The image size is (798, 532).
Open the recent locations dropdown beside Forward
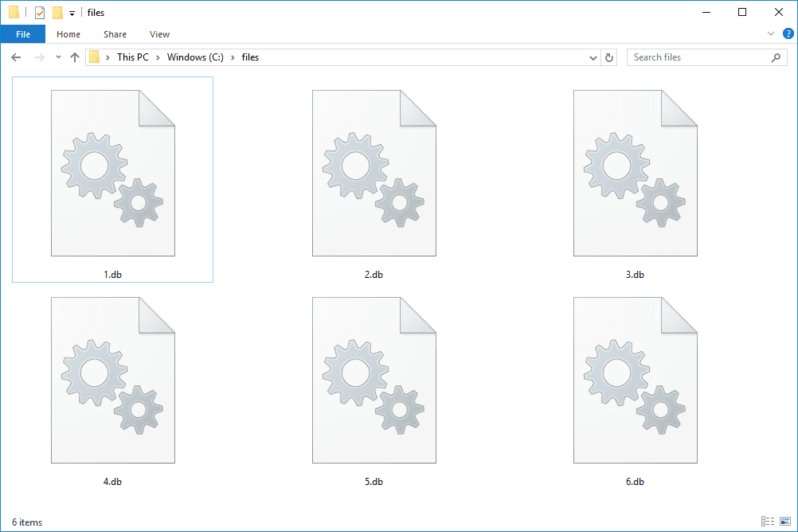pos(57,57)
